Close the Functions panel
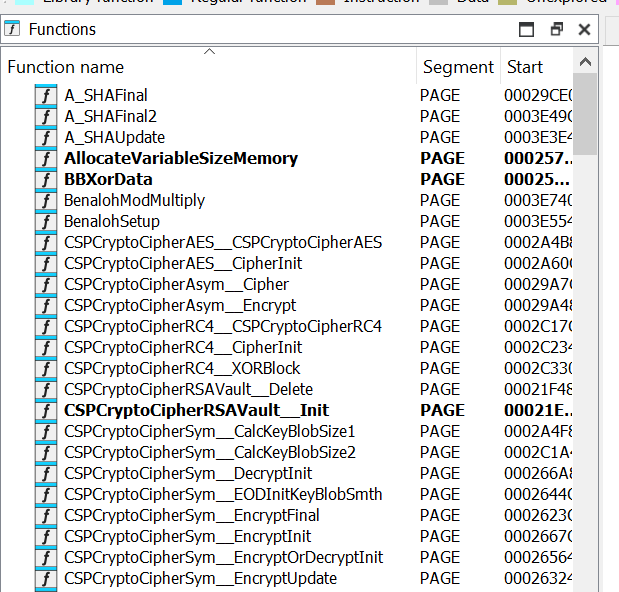This screenshot has height=592, width=619. pyautogui.click(x=584, y=29)
